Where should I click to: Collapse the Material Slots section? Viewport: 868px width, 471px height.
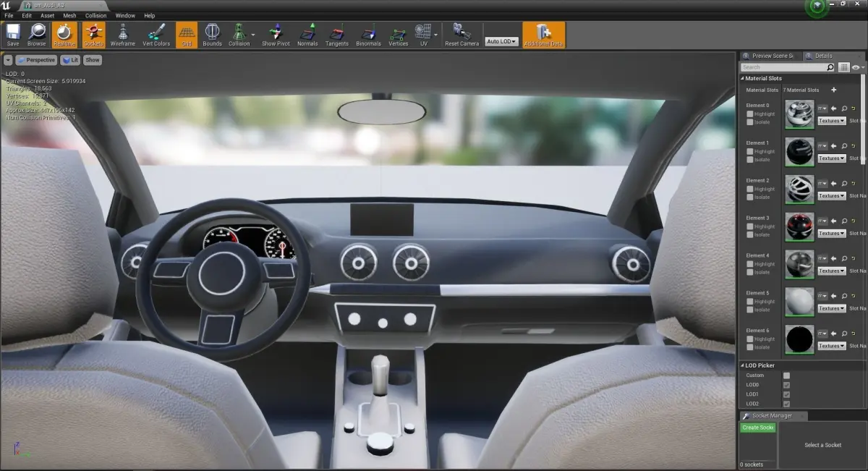[742, 78]
